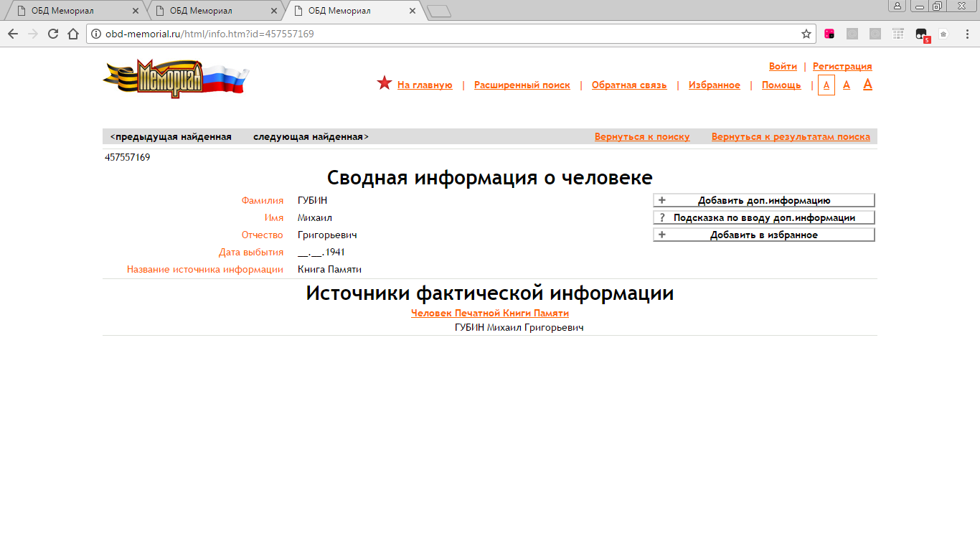Click the record ID 457557169 text
The height and width of the screenshot is (551, 980).
click(127, 157)
